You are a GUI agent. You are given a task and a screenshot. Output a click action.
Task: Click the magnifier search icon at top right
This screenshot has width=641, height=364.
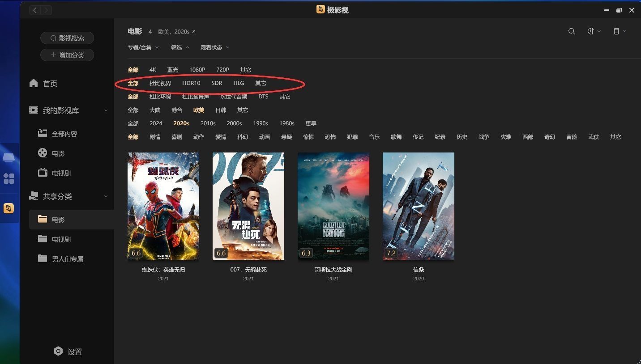point(572,31)
